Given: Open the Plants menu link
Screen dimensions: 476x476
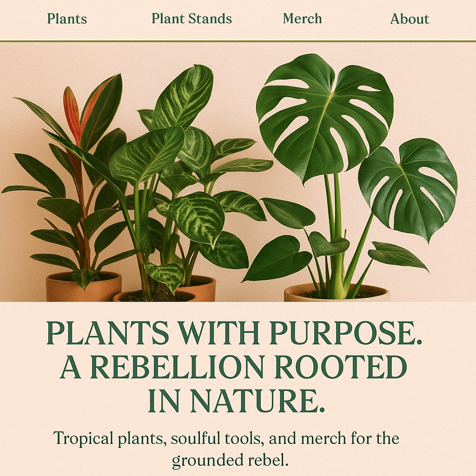Looking at the screenshot, I should tap(67, 19).
